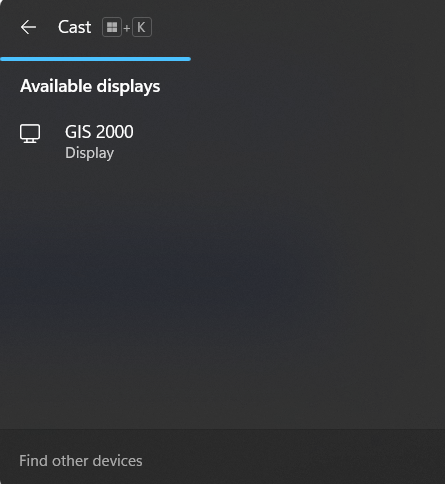Click the word "Find" in the footer link
This screenshot has height=484, width=445.
point(33,461)
